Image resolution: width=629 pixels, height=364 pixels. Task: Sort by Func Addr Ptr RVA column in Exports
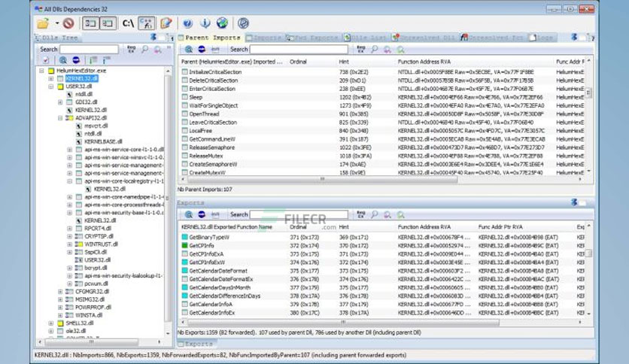(x=500, y=227)
